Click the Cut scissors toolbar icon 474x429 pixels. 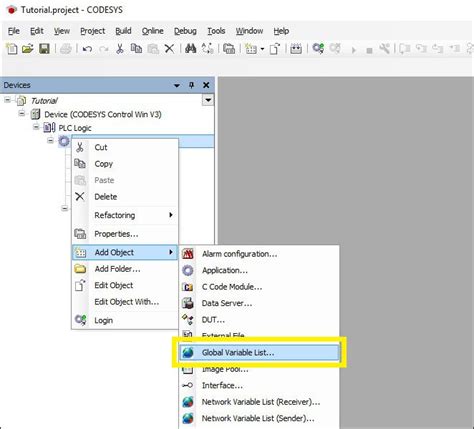tap(120, 49)
